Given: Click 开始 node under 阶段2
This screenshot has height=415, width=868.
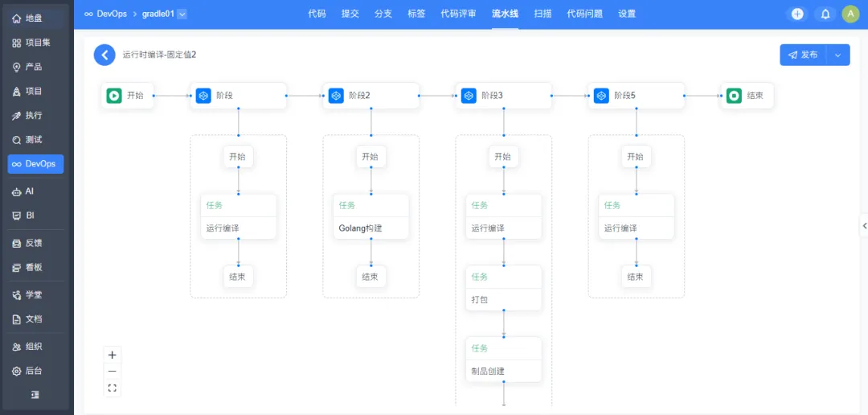Looking at the screenshot, I should (x=371, y=157).
